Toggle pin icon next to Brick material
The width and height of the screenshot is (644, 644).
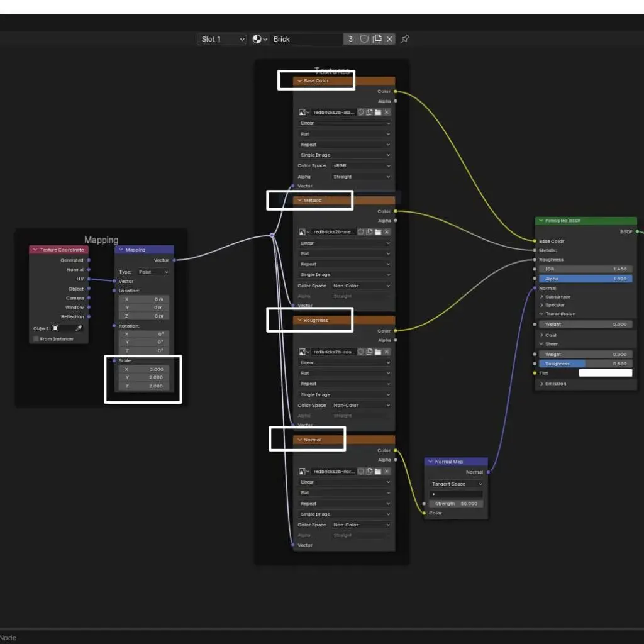(405, 39)
